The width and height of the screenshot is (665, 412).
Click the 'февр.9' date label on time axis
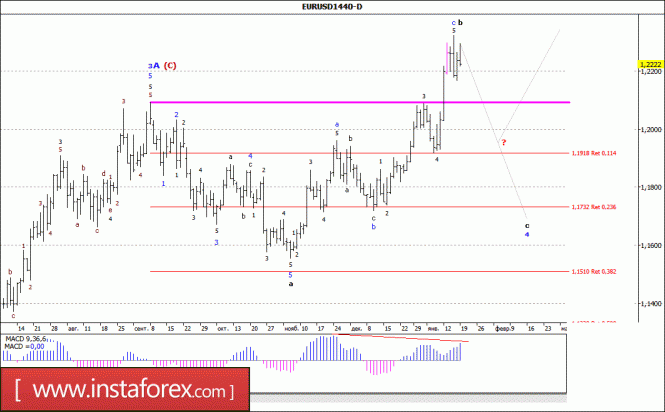coord(505,328)
